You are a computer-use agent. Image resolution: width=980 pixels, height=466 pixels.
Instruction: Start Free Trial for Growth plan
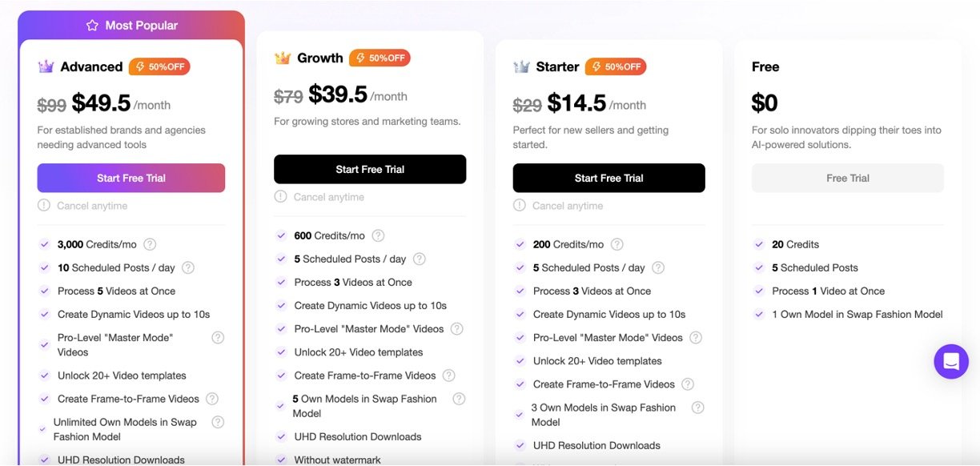point(370,169)
